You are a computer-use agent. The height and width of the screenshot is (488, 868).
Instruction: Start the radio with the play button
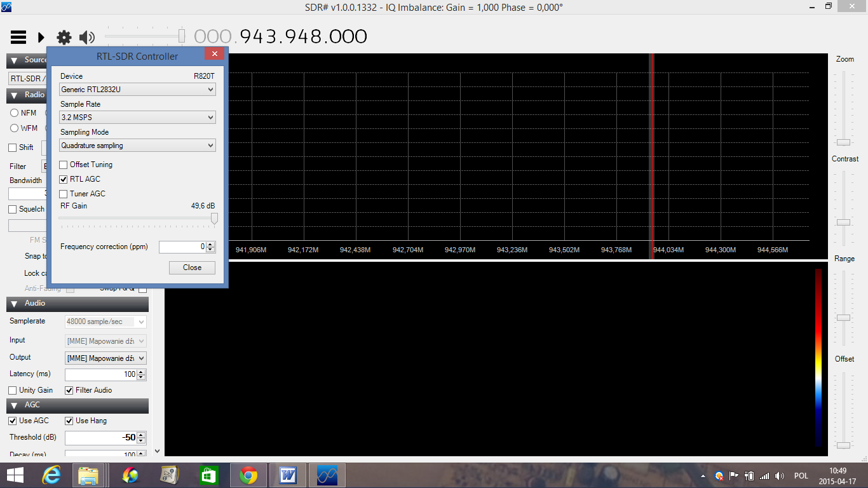[x=41, y=37]
